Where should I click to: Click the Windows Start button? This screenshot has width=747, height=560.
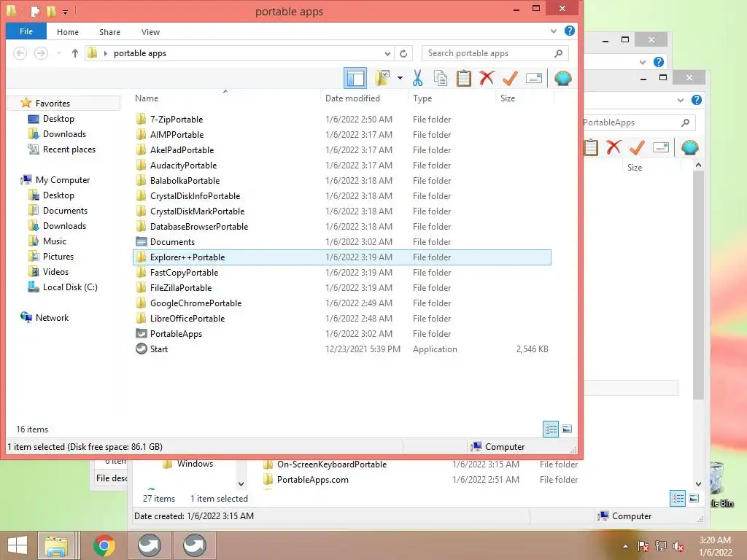[18, 545]
